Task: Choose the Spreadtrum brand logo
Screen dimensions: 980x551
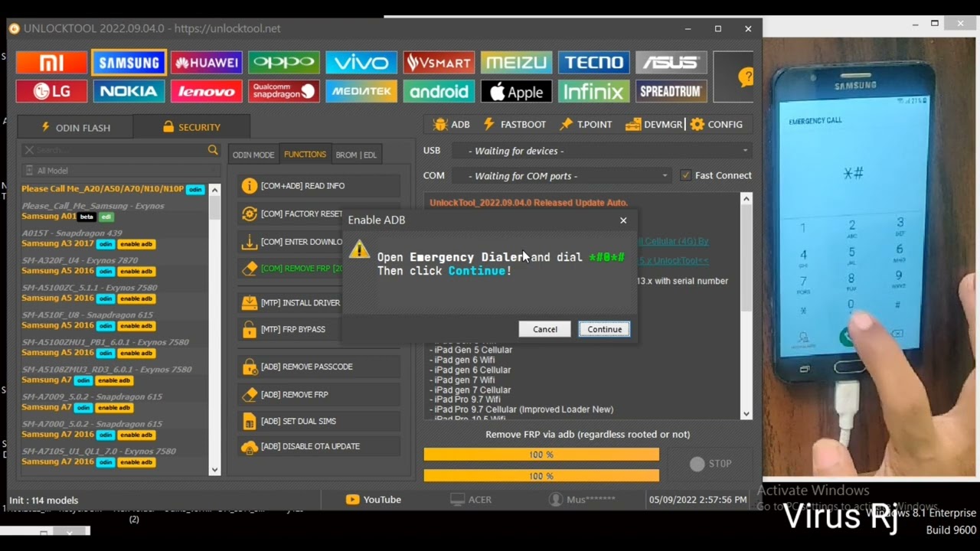Action: coord(671,92)
